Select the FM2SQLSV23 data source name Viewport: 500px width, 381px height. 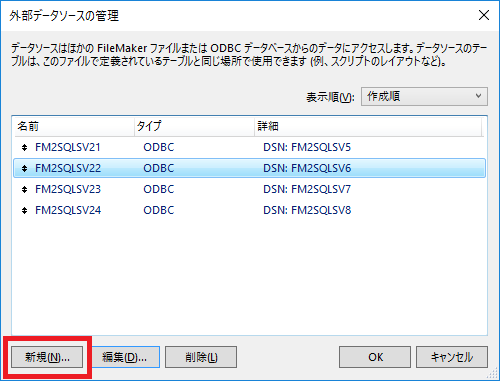pos(68,189)
